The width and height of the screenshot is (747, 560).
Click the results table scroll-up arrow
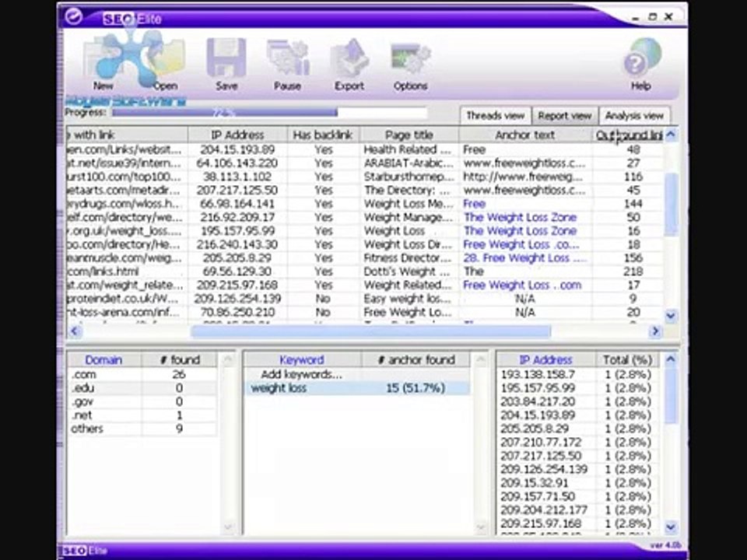[671, 135]
